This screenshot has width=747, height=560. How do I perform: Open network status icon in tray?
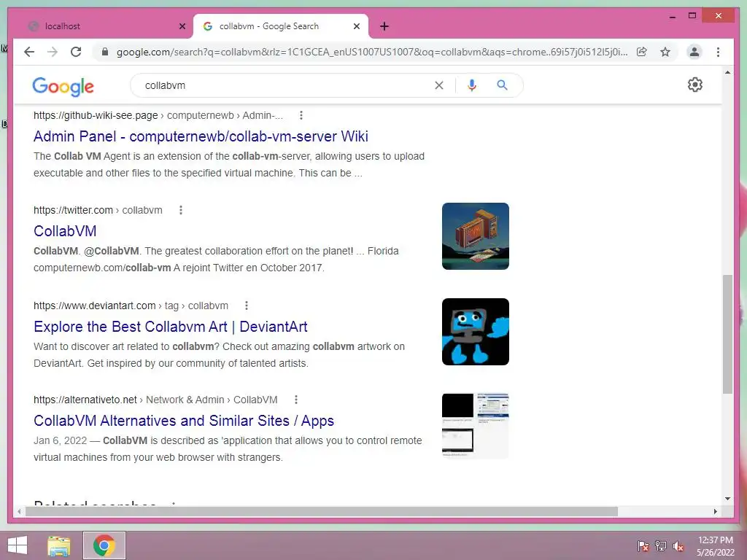(x=660, y=545)
